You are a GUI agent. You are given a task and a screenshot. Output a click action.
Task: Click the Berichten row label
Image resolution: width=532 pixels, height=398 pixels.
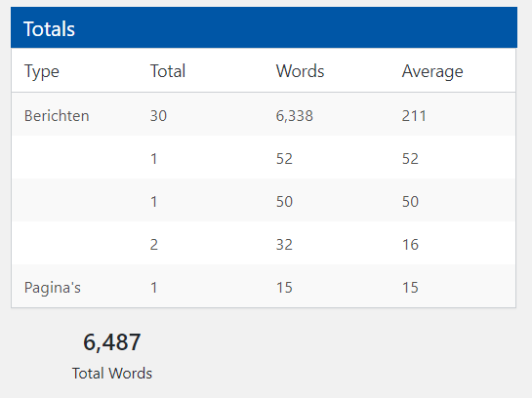pos(57,116)
